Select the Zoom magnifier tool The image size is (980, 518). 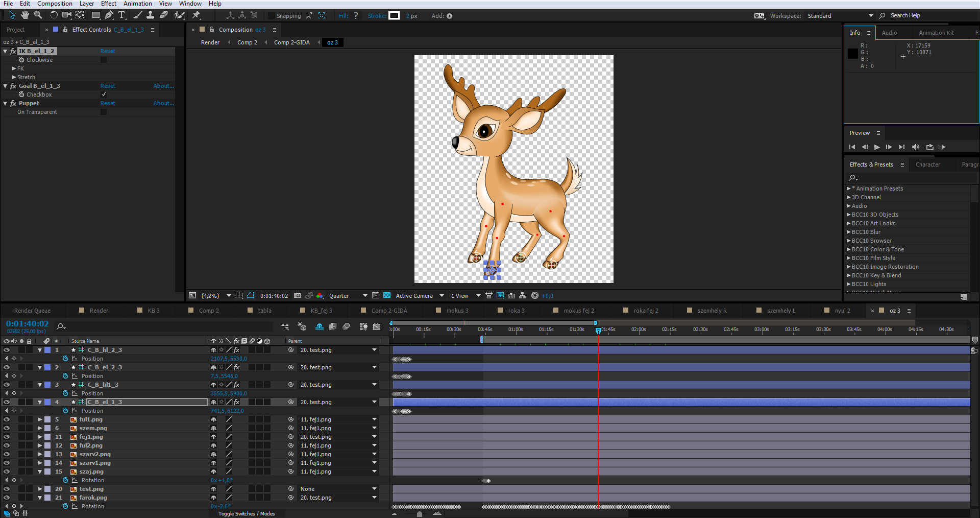pos(38,15)
